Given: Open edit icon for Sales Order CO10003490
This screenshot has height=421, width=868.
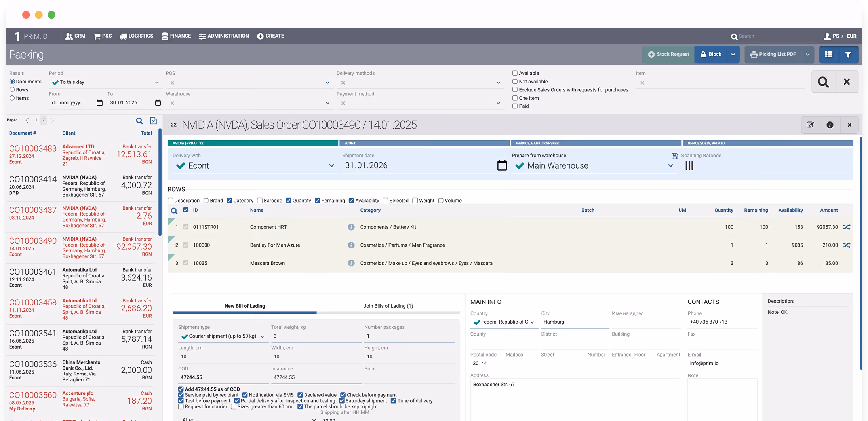Looking at the screenshot, I should (810, 125).
